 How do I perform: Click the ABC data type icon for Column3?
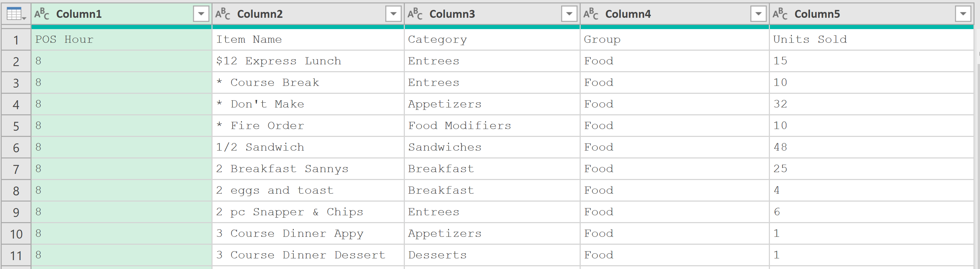point(415,14)
